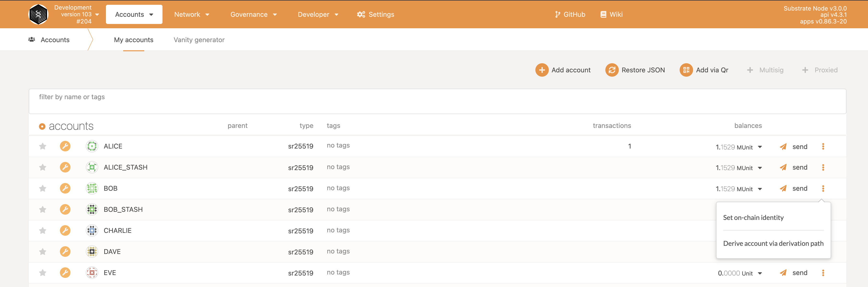Click the Restore JSON icon
Viewport: 868px width, 287px height.
[612, 70]
